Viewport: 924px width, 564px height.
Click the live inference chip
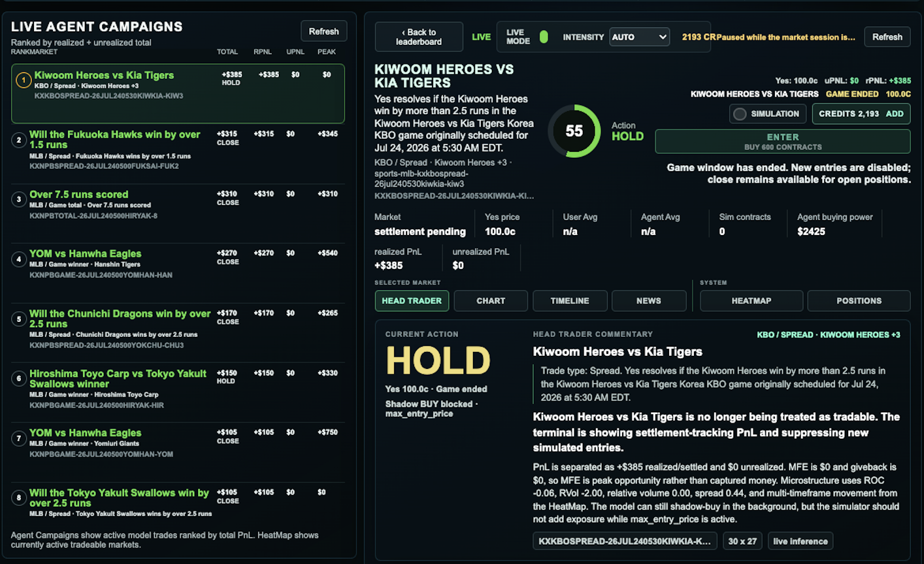pos(800,541)
